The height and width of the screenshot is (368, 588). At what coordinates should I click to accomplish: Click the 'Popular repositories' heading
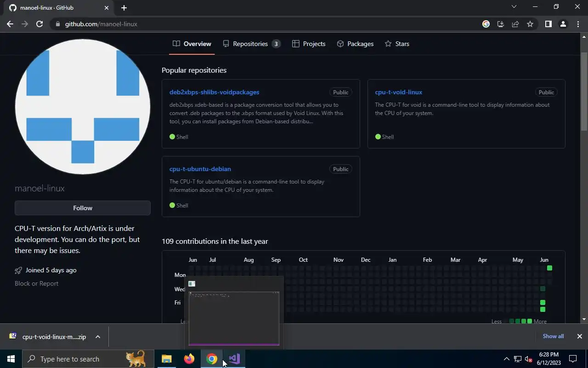click(194, 70)
